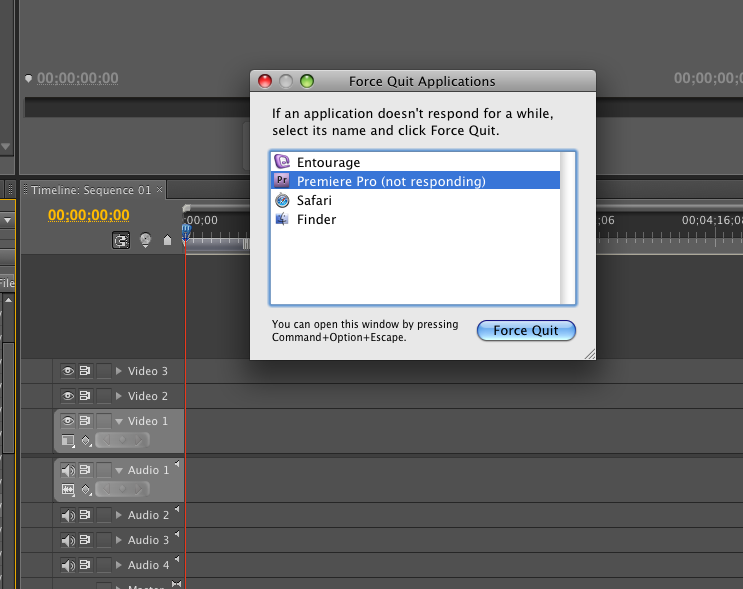
Task: Toggle Video 2 track eye icon
Action: click(x=68, y=396)
